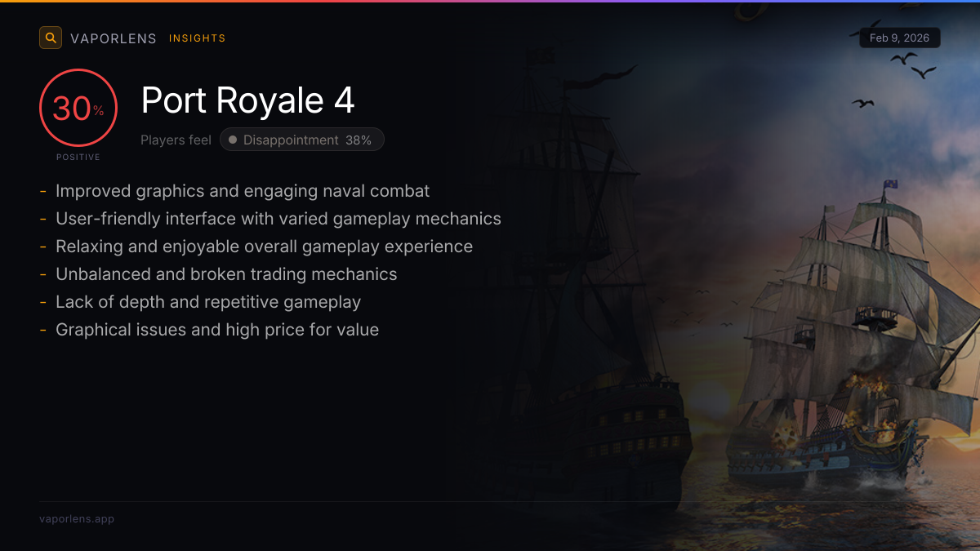Select 'Graphical issues and high price for value'
This screenshot has height=551, width=980.
point(217,330)
